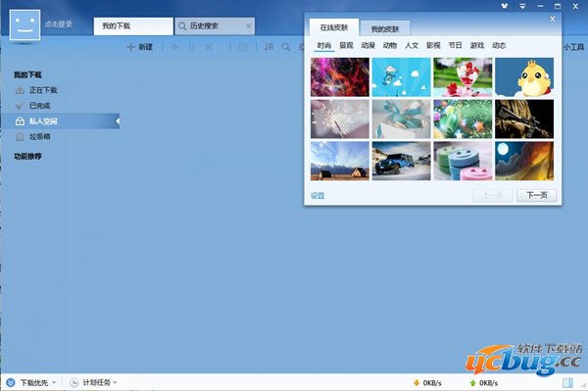Viewport: 588px width, 391px height.
Task: Click the 点击登录 login link
Action: tap(58, 24)
